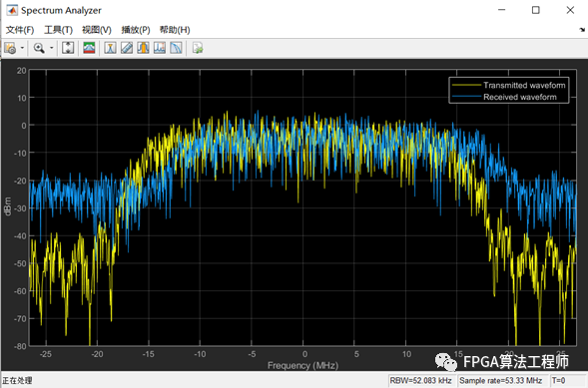Open the Distortion Measurements icon
This screenshot has width=588, height=388.
tap(176, 48)
